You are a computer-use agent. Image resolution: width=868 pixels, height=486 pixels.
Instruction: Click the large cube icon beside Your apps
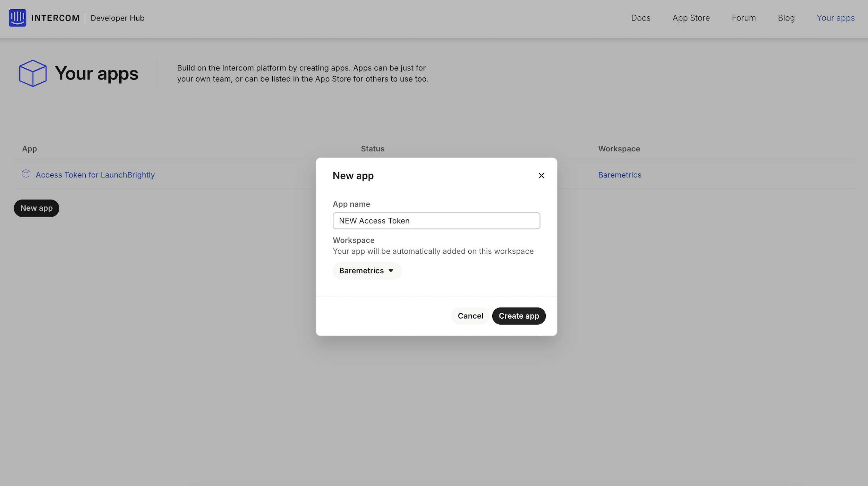click(33, 73)
